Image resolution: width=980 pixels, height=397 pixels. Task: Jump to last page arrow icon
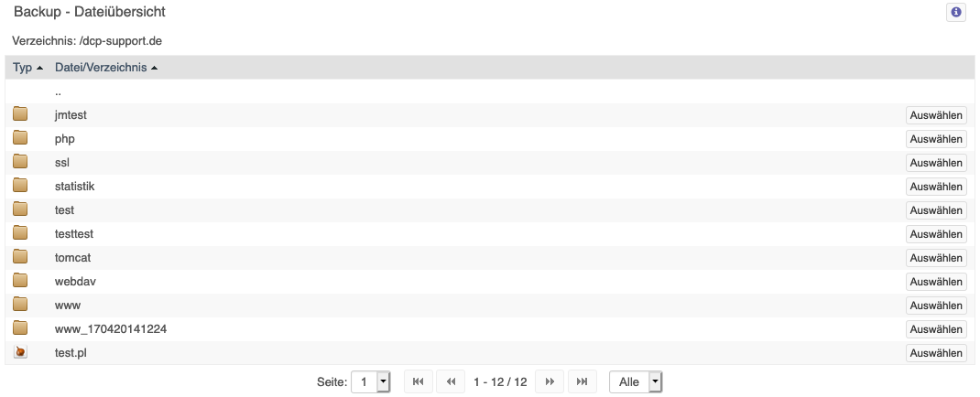coord(582,381)
